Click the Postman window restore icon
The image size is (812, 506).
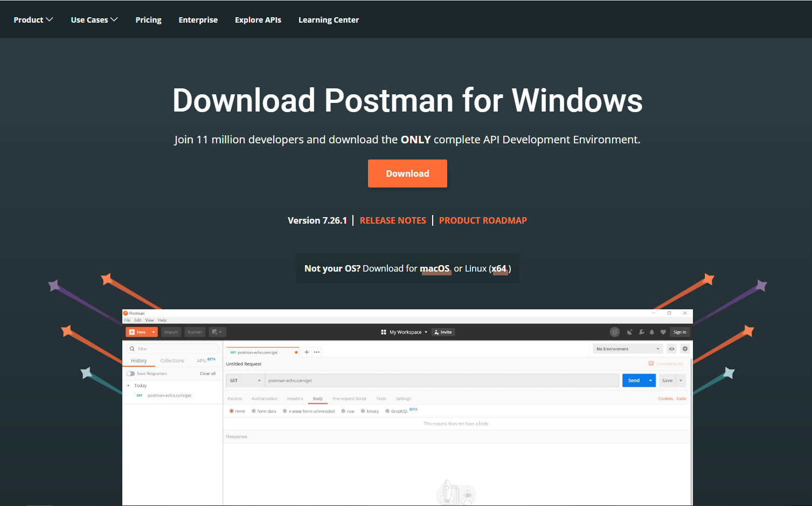pos(669,313)
